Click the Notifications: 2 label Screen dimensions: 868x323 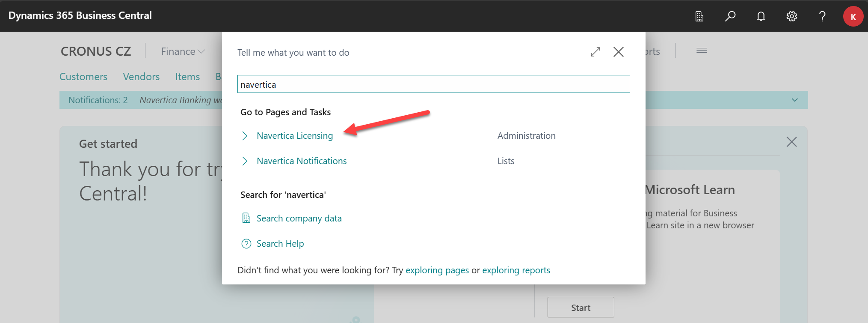(x=98, y=100)
